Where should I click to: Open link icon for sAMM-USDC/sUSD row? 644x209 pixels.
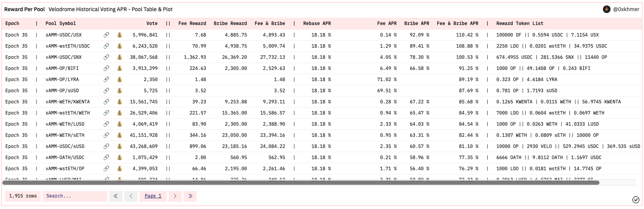click(x=106, y=146)
